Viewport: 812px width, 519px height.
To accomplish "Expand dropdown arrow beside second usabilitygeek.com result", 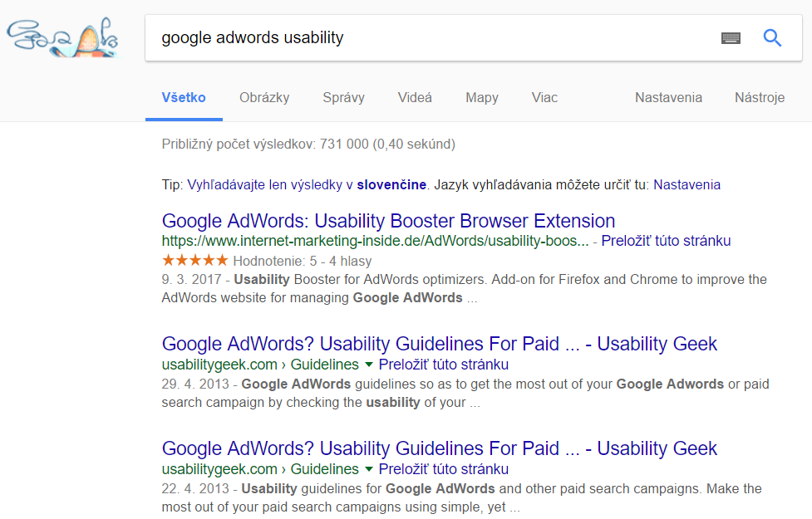I will click(369, 469).
